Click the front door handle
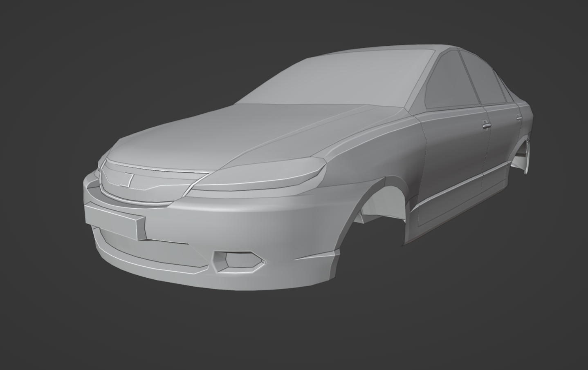This screenshot has width=588, height=370. pos(485,125)
